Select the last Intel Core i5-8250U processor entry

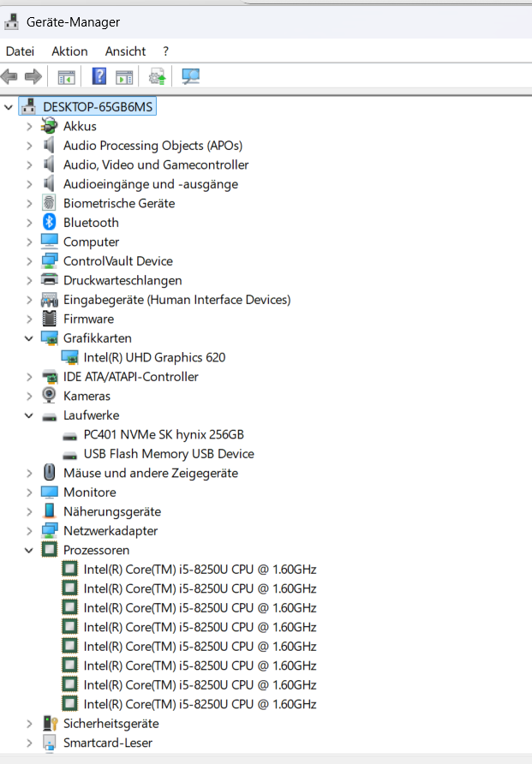coord(200,704)
